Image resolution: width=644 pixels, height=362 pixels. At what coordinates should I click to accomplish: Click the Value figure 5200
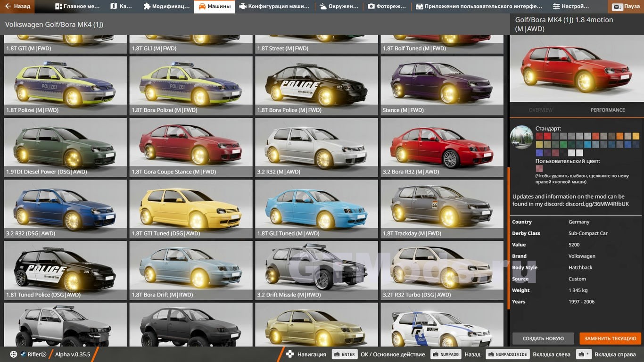pos(574,245)
